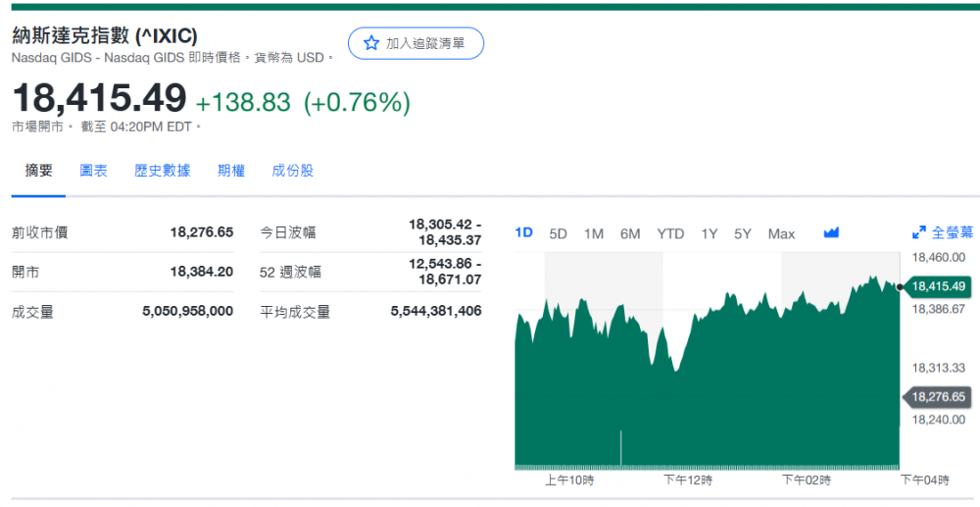Screen dimensions: 980x507
Task: Show the 1Y chart range
Action: pos(710,233)
